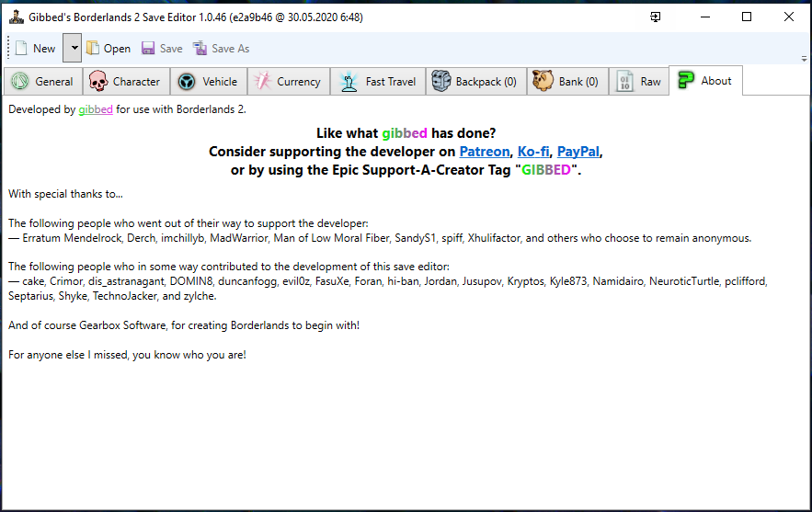Click the "For anyone else I missed" line
Image resolution: width=812 pixels, height=512 pixels.
[128, 355]
